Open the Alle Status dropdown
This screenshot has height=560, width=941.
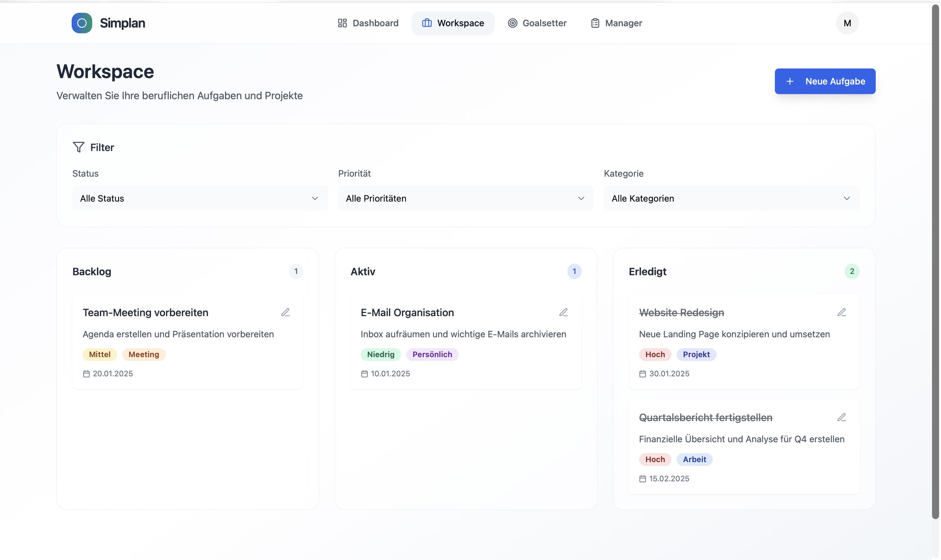tap(199, 198)
